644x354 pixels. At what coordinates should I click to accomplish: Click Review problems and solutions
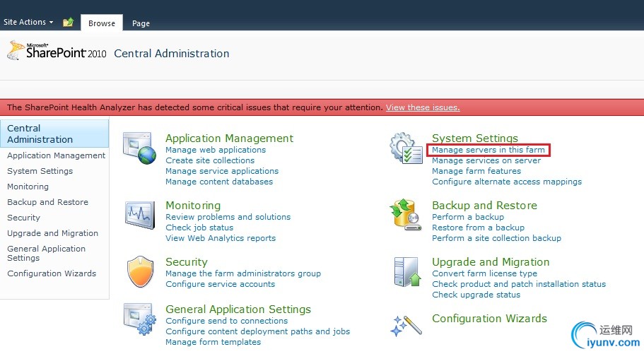tap(228, 217)
